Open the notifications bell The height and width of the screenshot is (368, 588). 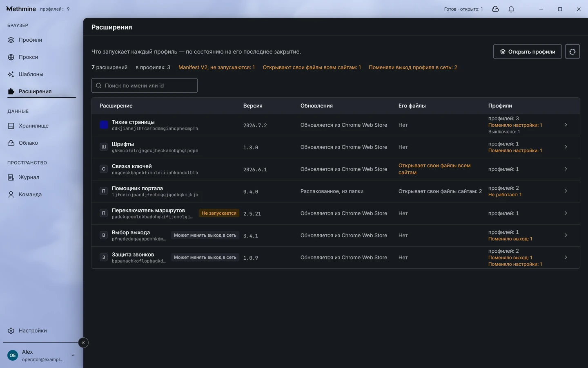pyautogui.click(x=511, y=9)
